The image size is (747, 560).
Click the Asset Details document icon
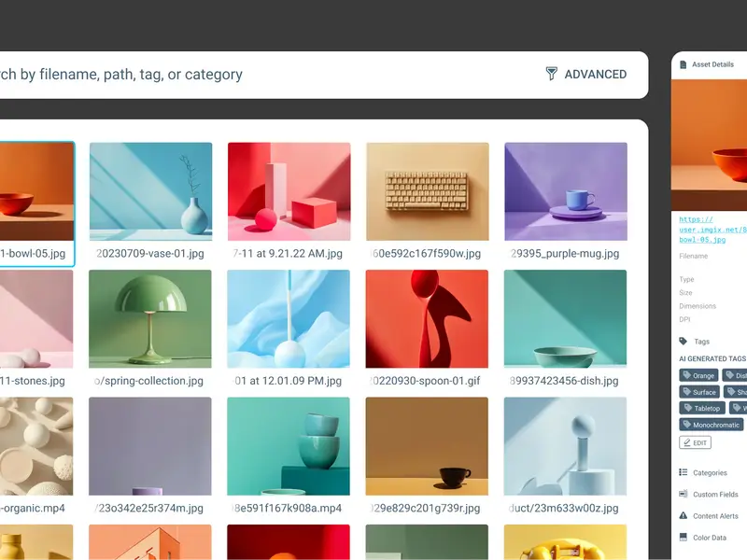[684, 64]
